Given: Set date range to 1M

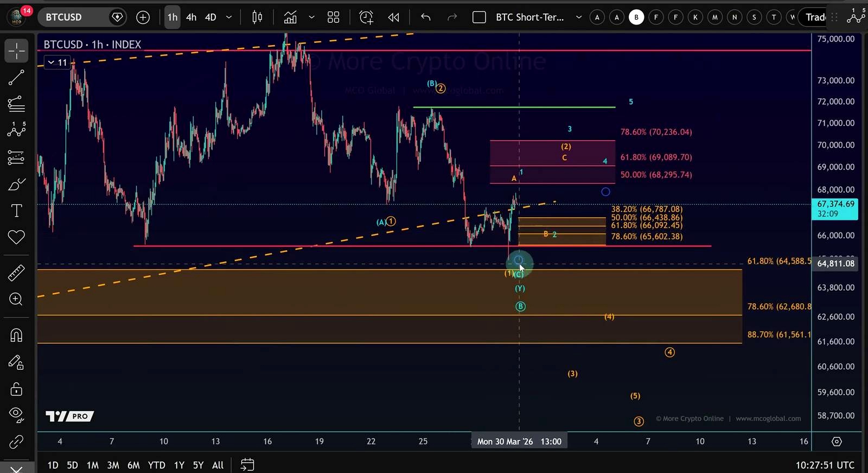Looking at the screenshot, I should pyautogui.click(x=93, y=465).
